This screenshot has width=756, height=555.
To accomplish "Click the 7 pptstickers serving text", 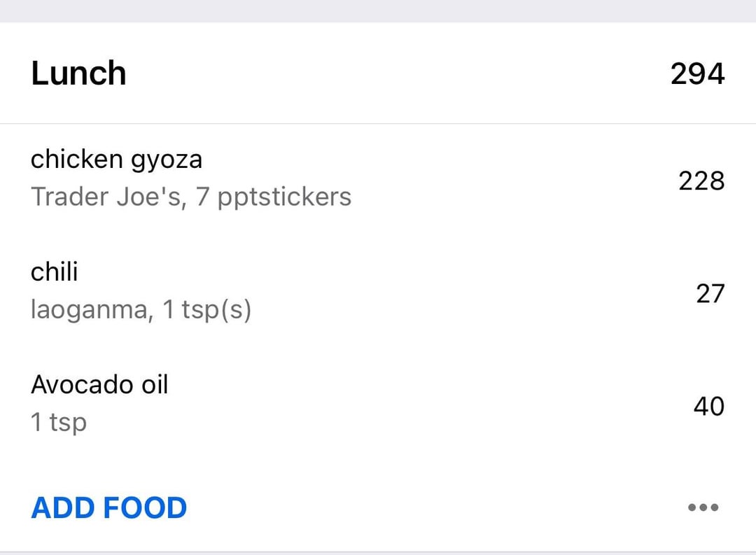I will coord(274,197).
